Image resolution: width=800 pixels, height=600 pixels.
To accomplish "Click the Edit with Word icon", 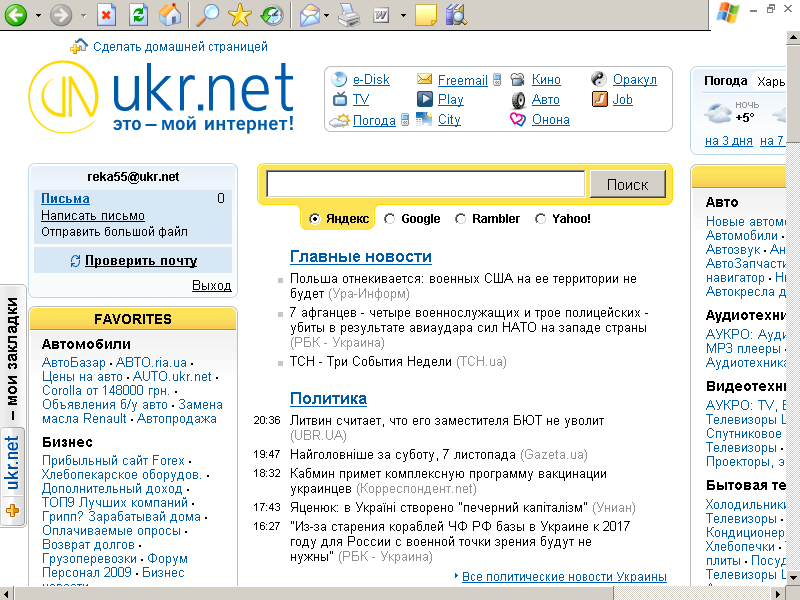I will point(381,15).
